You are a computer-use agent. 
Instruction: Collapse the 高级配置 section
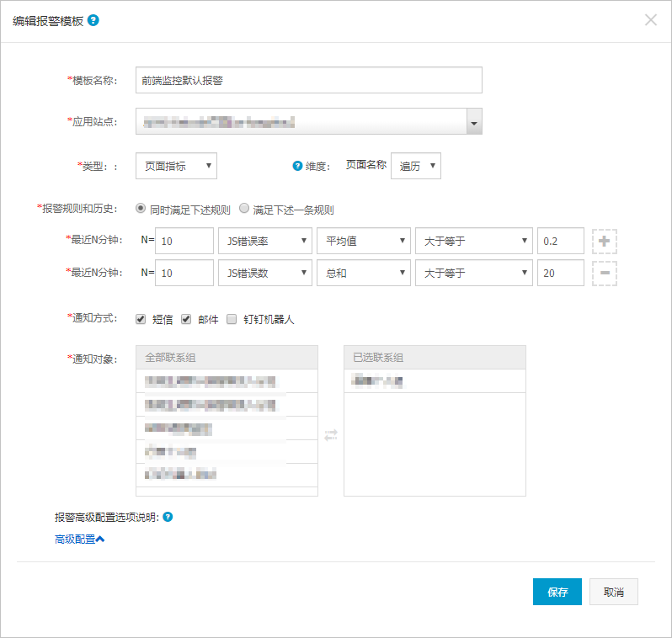(x=80, y=539)
